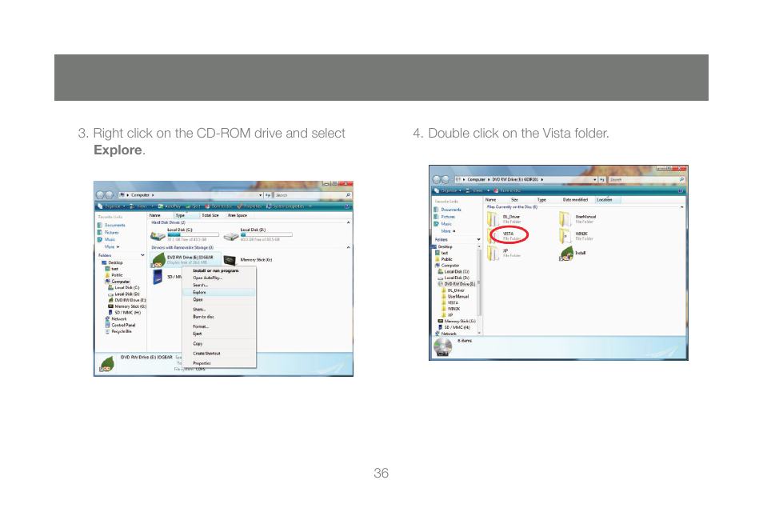Click Computer breadcrumb in DVD drive window address bar
Screen dimensions: 763x532
pyautogui.click(x=476, y=180)
